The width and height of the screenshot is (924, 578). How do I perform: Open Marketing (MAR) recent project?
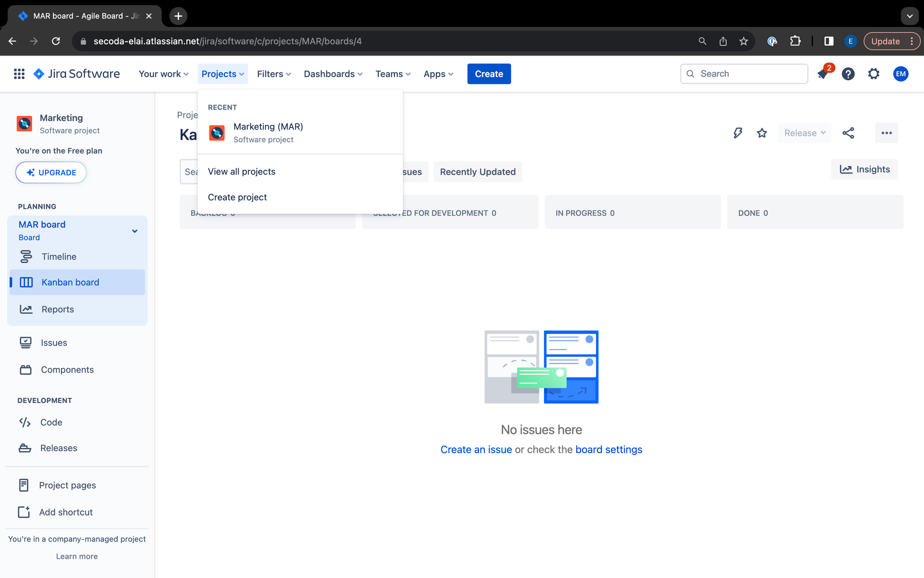(x=268, y=132)
